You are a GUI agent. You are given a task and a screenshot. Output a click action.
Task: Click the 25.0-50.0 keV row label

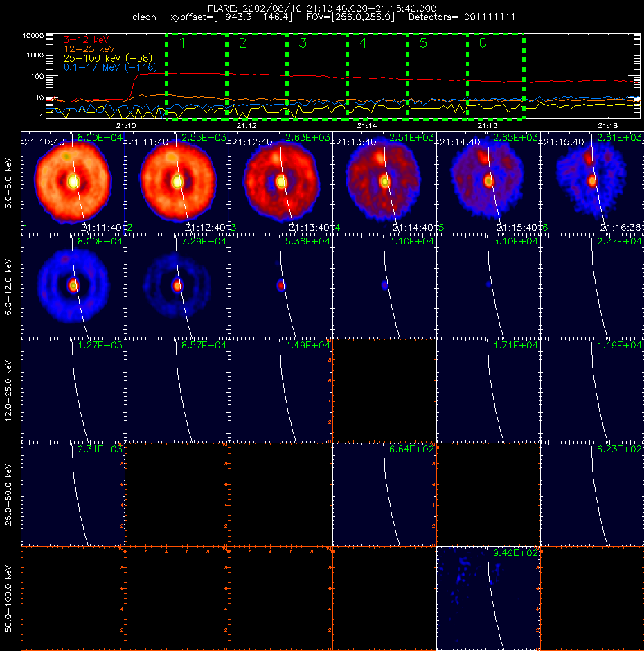click(x=8, y=494)
